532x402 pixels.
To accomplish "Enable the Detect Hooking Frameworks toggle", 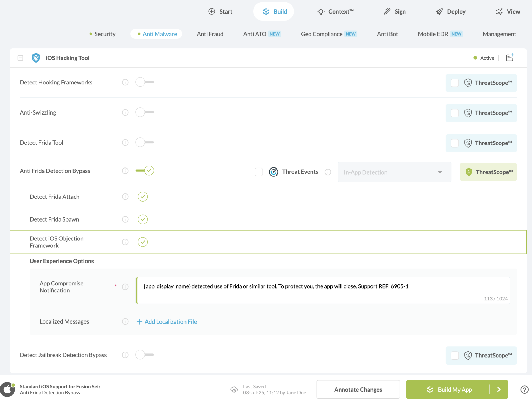I will (144, 82).
